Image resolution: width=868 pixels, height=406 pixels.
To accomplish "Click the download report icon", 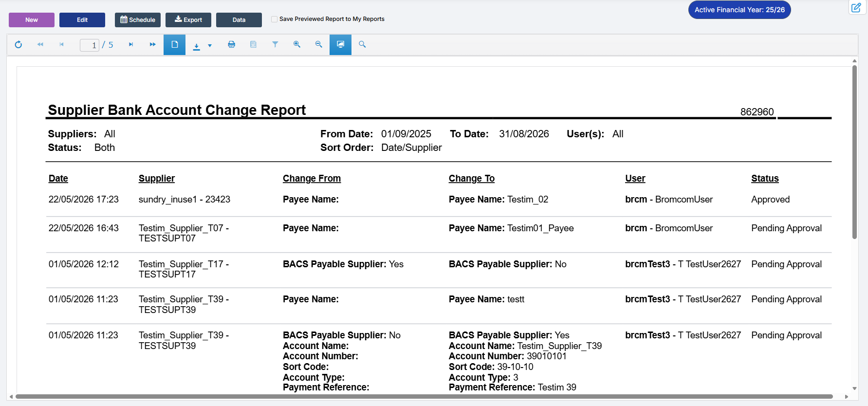I will (197, 46).
